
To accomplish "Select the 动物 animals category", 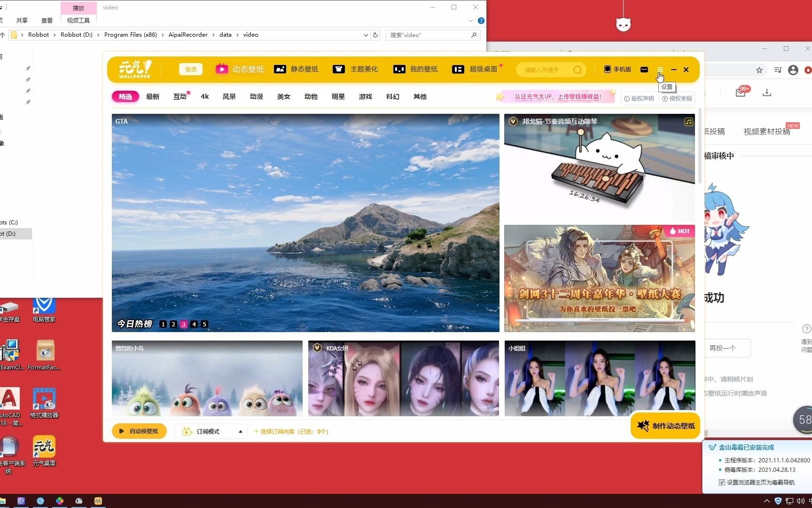I will [x=311, y=96].
